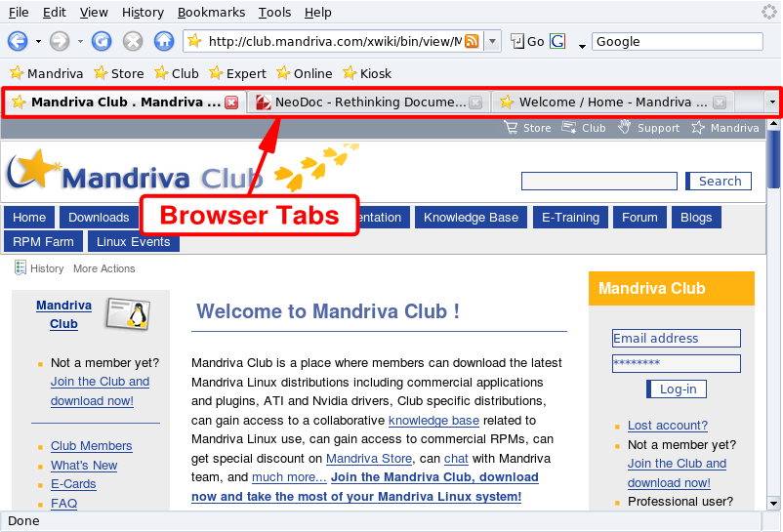Follow the Lost account? link

click(x=668, y=426)
